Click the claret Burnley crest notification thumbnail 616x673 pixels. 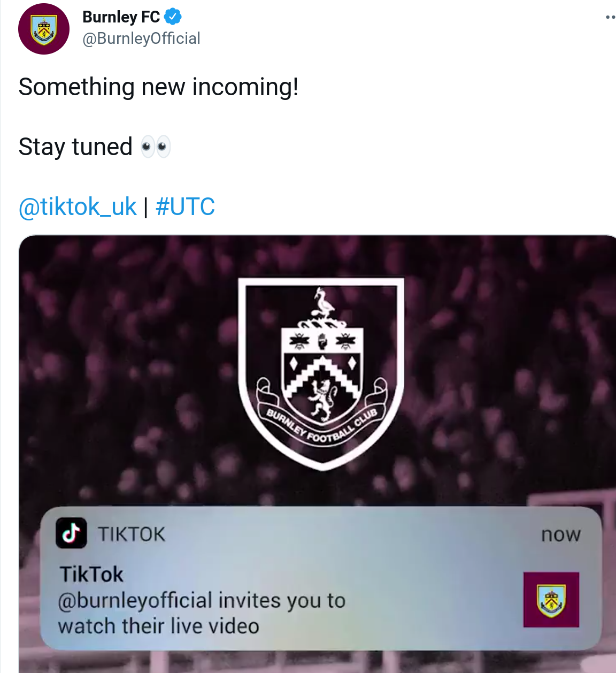tap(551, 599)
